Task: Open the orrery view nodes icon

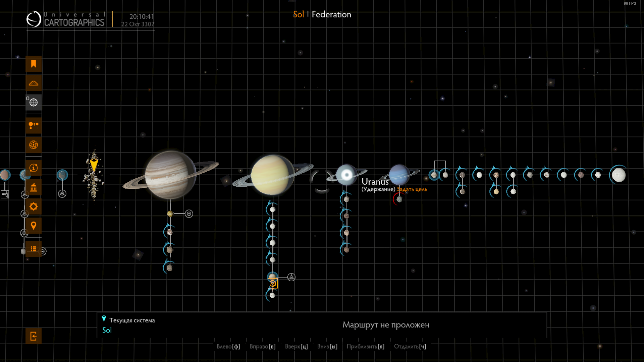Action: (x=34, y=126)
